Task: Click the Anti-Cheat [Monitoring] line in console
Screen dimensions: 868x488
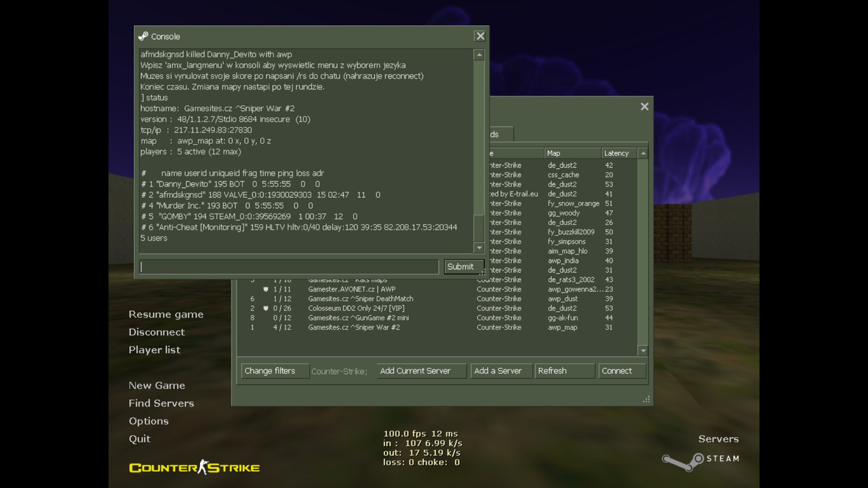Action: tap(298, 228)
